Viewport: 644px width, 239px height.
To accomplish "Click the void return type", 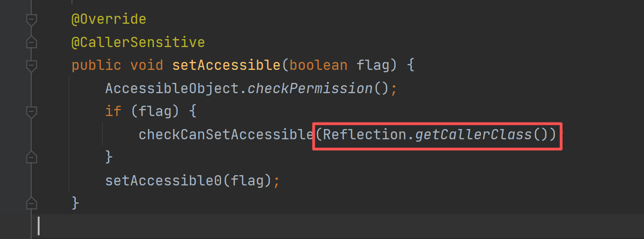I will (147, 65).
